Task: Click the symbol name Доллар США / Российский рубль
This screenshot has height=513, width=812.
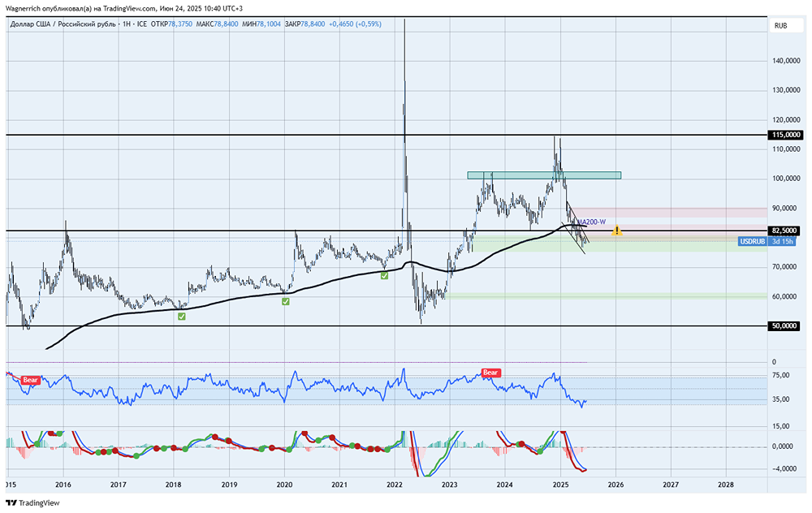Action: click(x=63, y=24)
